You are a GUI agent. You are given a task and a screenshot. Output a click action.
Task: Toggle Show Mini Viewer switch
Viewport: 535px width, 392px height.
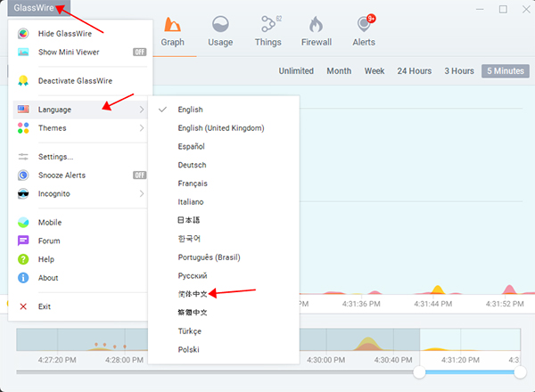[139, 52]
